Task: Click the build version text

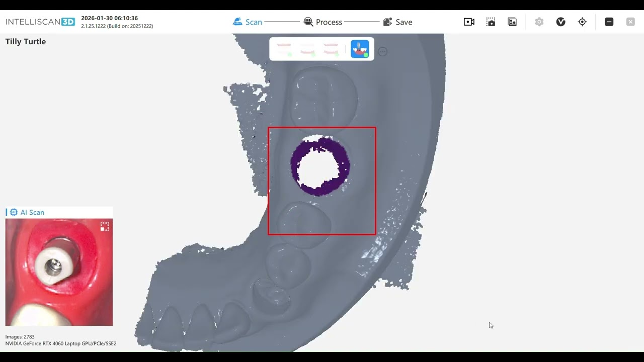Action: [x=117, y=26]
